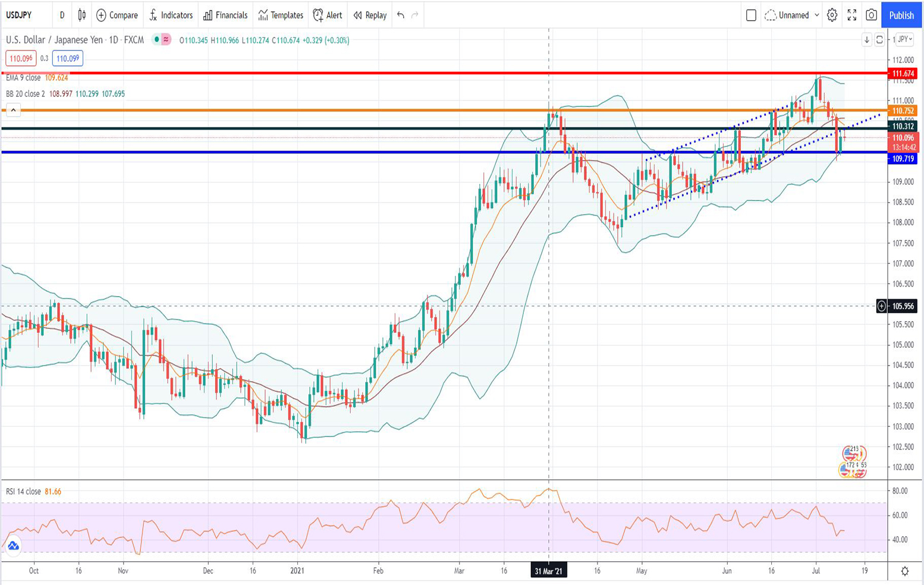This screenshot has height=585, width=924.
Task: Enter fullscreen mode with the arrows icon
Action: pos(851,15)
